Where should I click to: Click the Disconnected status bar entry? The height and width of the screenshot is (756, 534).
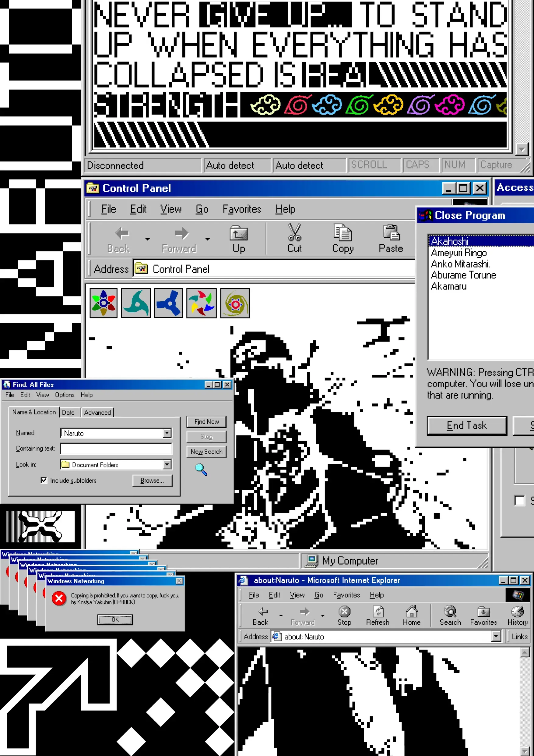click(143, 165)
